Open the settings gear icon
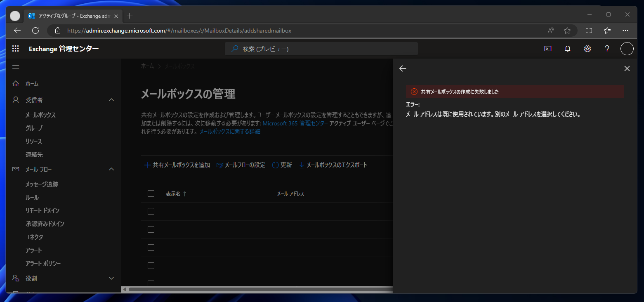 point(587,48)
